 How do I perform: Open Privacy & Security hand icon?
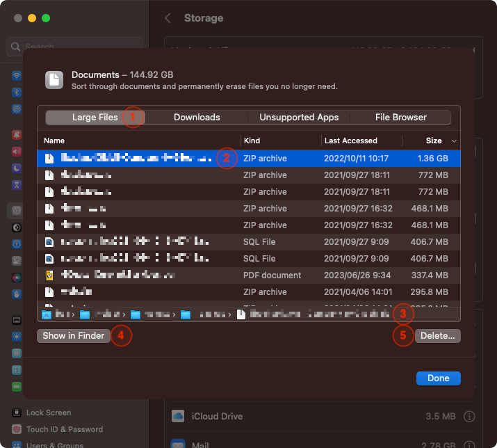coord(17,294)
